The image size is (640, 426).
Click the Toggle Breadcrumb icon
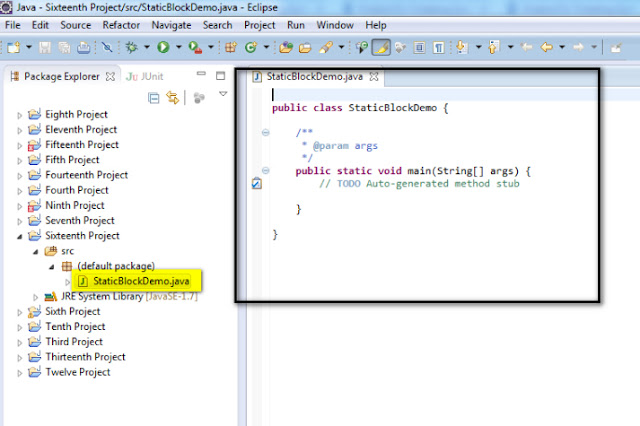click(x=362, y=47)
